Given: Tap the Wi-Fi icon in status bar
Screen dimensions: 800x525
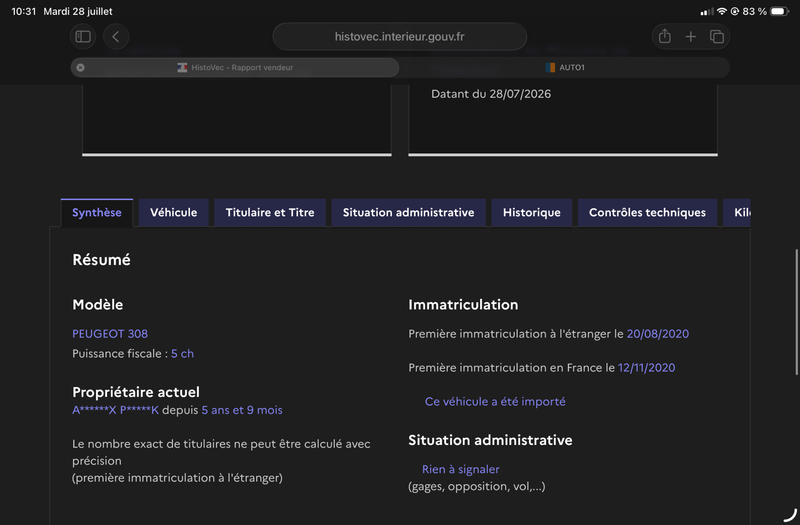Looking at the screenshot, I should pyautogui.click(x=721, y=11).
